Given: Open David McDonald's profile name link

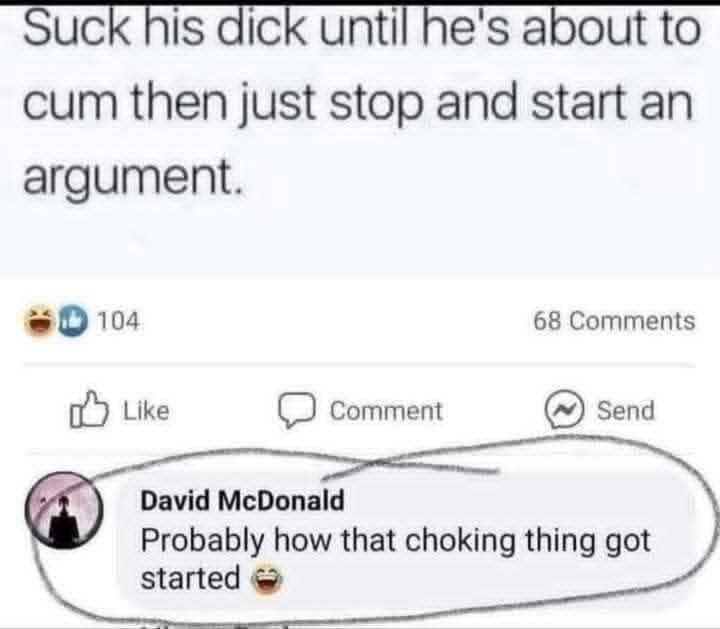Looking at the screenshot, I should click(x=242, y=500).
